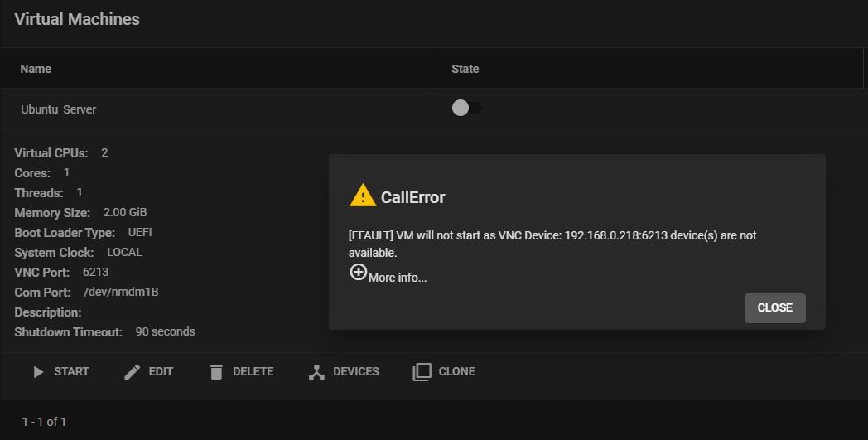Click the yellow warning triangle icon
This screenshot has width=868, height=440.
click(363, 196)
